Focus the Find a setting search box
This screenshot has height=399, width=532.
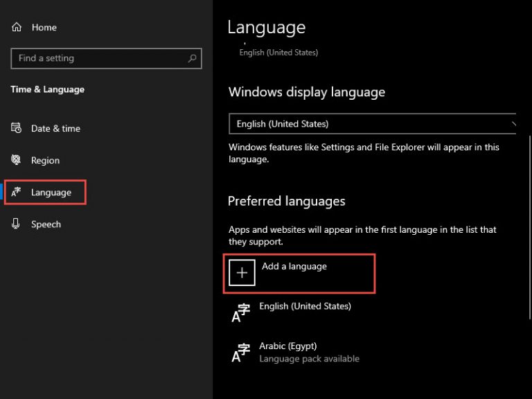(x=106, y=58)
